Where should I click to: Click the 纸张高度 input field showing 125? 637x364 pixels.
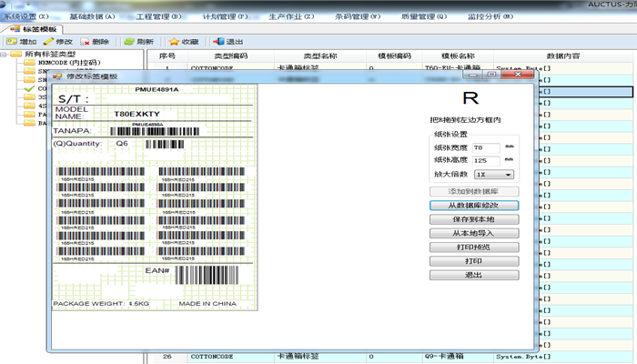tap(486, 160)
